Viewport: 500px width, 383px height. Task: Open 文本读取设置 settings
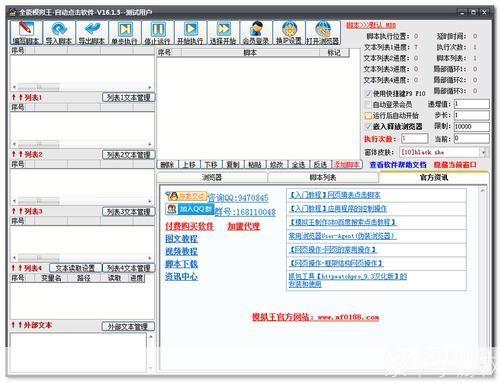[75, 268]
